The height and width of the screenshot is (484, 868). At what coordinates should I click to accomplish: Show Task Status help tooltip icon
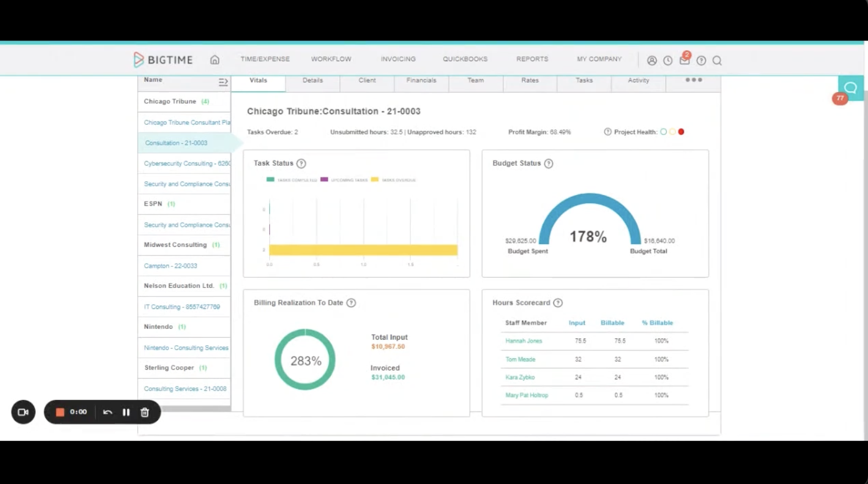pyautogui.click(x=301, y=164)
